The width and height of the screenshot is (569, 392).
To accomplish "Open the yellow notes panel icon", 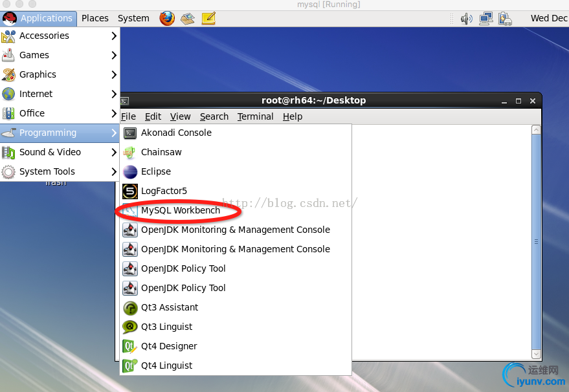I will pos(208,19).
